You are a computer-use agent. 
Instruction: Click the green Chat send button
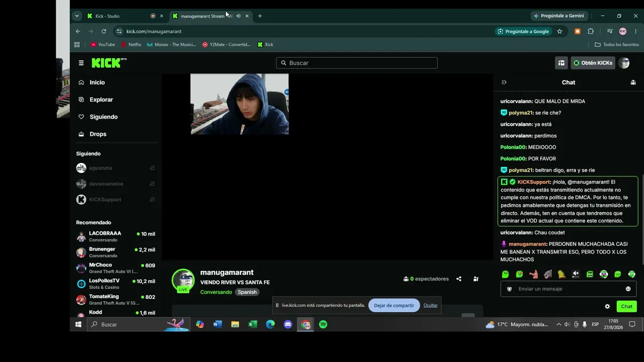626,306
